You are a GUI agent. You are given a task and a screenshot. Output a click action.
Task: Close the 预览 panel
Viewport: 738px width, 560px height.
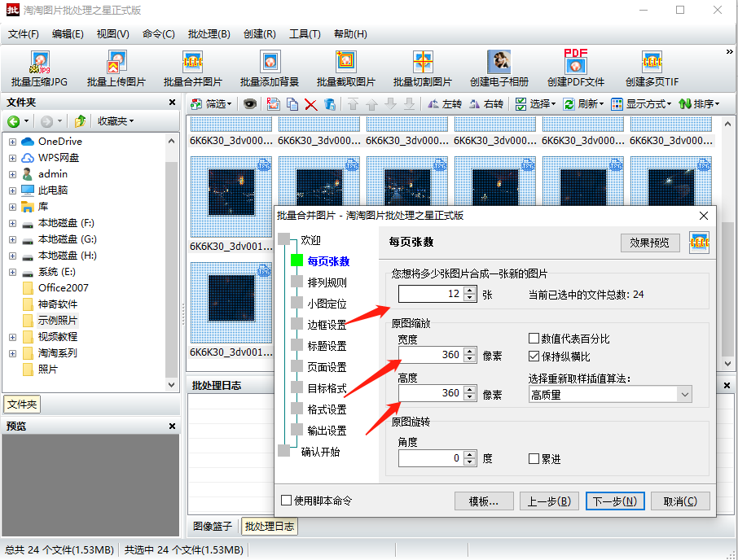(172, 426)
